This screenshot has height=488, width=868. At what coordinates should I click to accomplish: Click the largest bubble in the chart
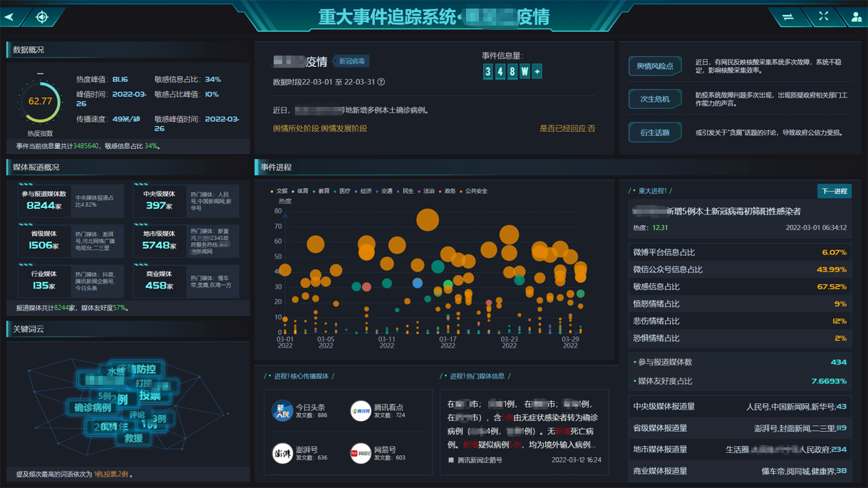428,219
